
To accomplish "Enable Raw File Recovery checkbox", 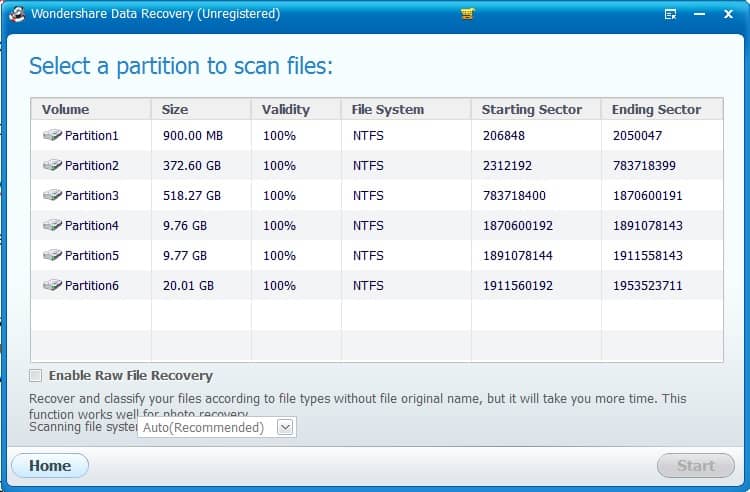I will coord(35,376).
